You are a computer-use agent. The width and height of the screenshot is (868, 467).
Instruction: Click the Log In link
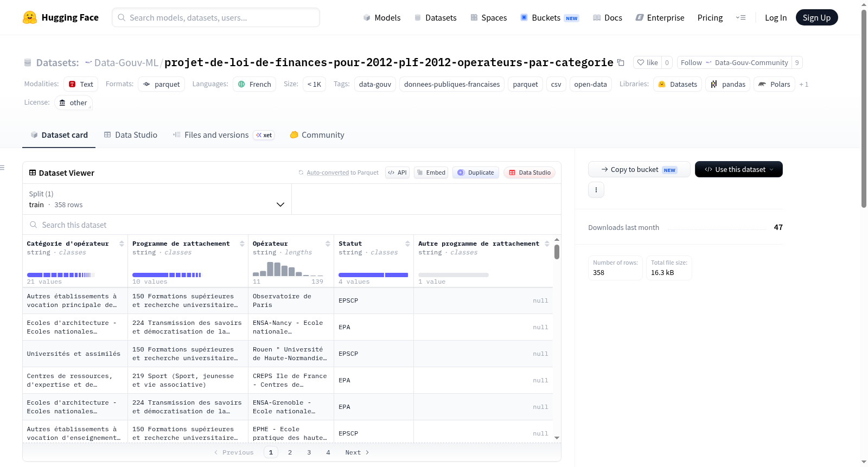776,18
